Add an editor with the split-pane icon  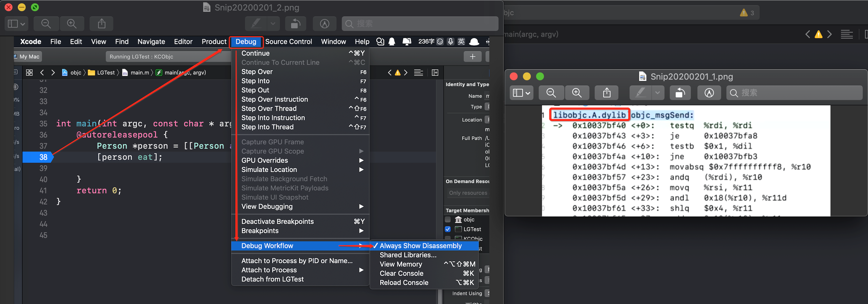click(435, 72)
